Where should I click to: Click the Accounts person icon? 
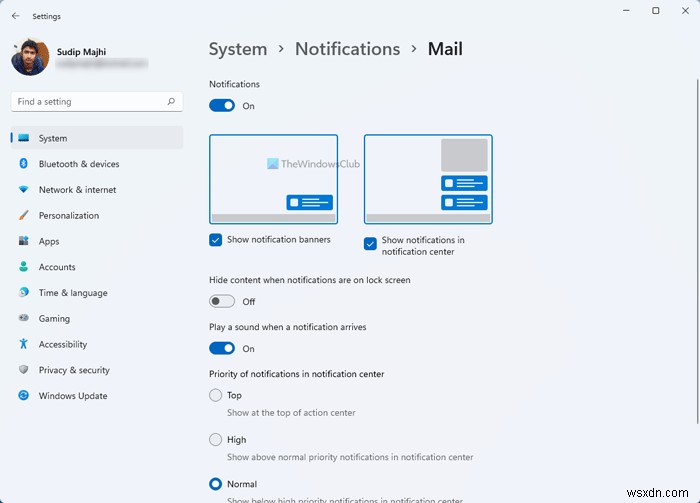click(24, 266)
